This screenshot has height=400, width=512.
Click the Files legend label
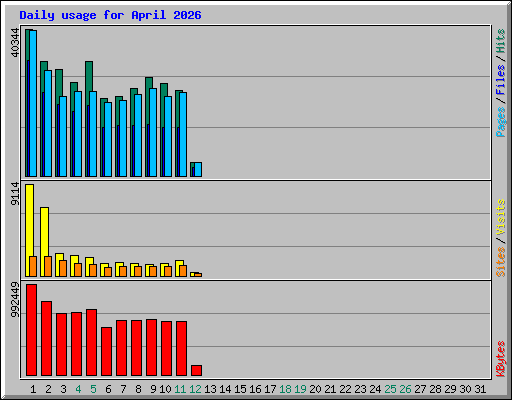point(500,79)
